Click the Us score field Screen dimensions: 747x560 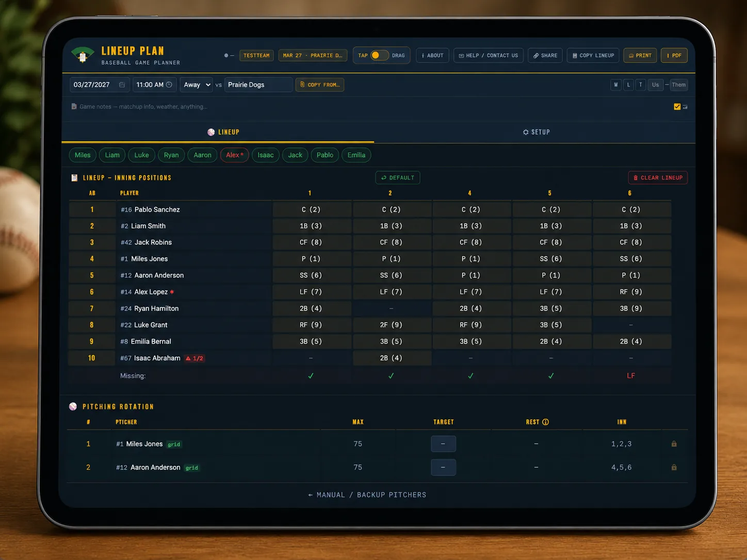(x=655, y=85)
